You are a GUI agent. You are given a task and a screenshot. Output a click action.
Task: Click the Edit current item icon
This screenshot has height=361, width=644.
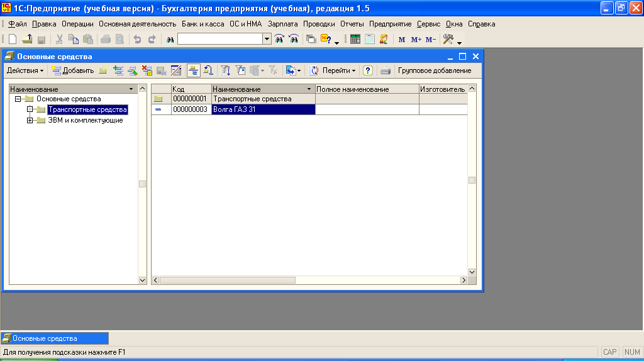click(133, 70)
